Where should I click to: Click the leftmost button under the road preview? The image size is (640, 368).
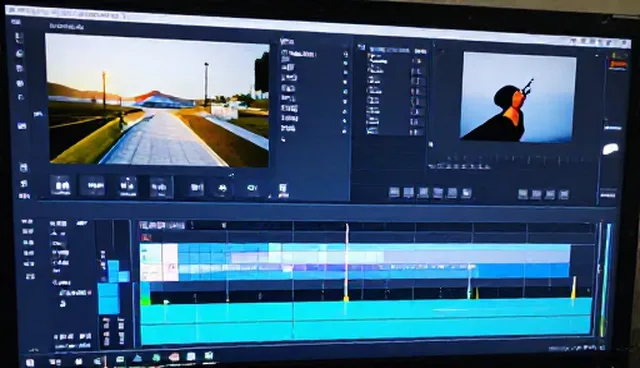coord(61,186)
